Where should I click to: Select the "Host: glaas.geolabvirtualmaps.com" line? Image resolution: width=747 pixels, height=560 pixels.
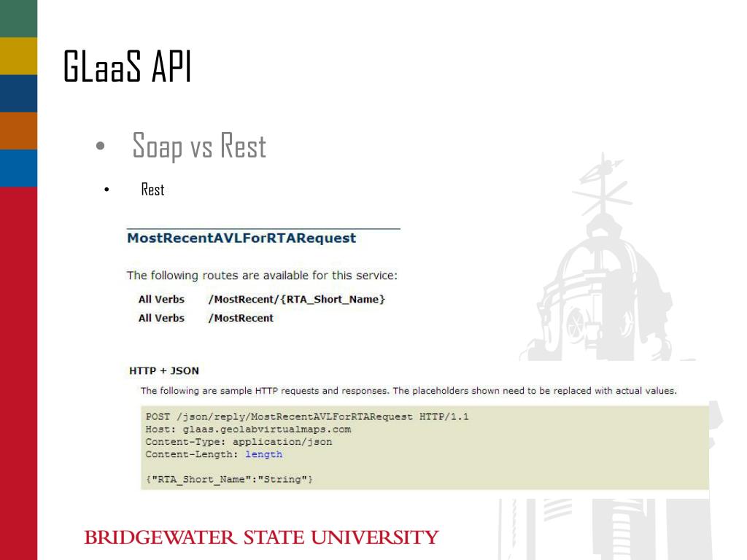[x=248, y=429]
